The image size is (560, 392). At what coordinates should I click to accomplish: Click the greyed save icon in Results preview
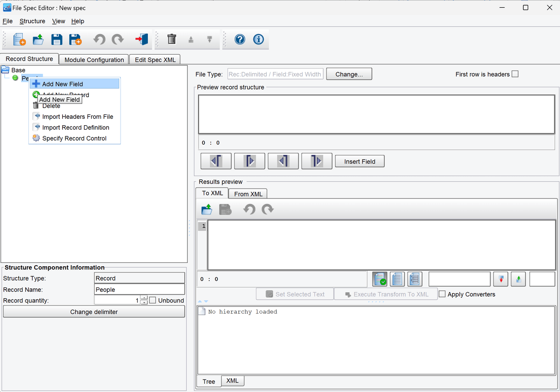tap(225, 210)
